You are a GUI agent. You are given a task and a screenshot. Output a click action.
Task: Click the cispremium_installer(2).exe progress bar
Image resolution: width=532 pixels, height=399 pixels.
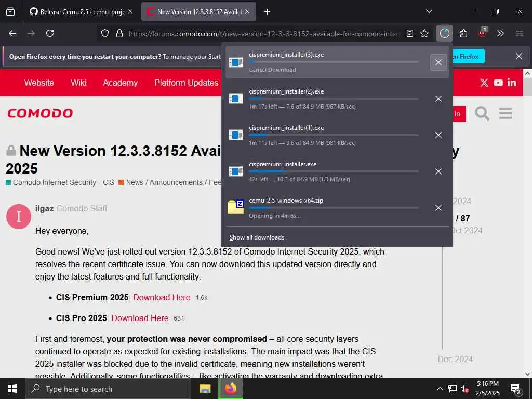pyautogui.click(x=334, y=99)
